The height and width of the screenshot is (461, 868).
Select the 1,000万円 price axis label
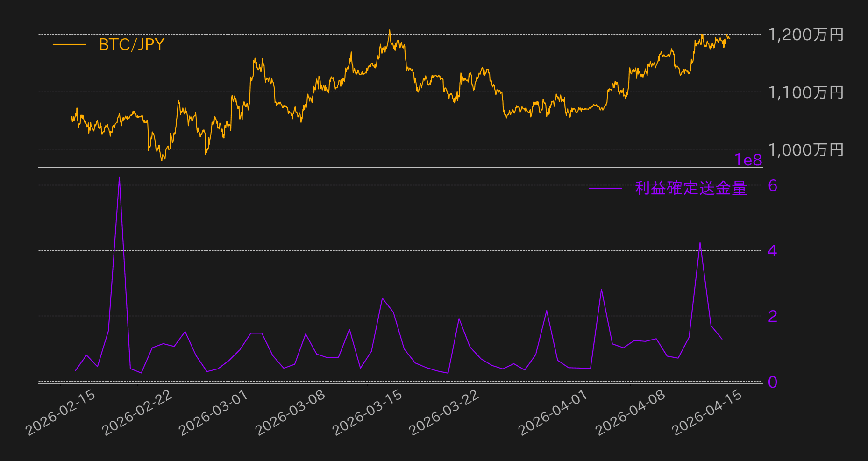pyautogui.click(x=806, y=150)
